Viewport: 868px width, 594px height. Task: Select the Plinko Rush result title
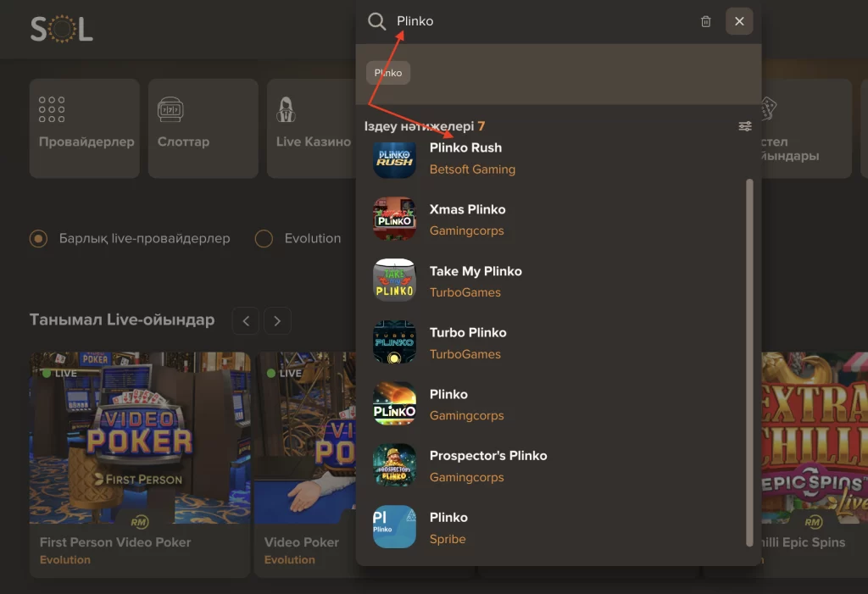(x=465, y=147)
